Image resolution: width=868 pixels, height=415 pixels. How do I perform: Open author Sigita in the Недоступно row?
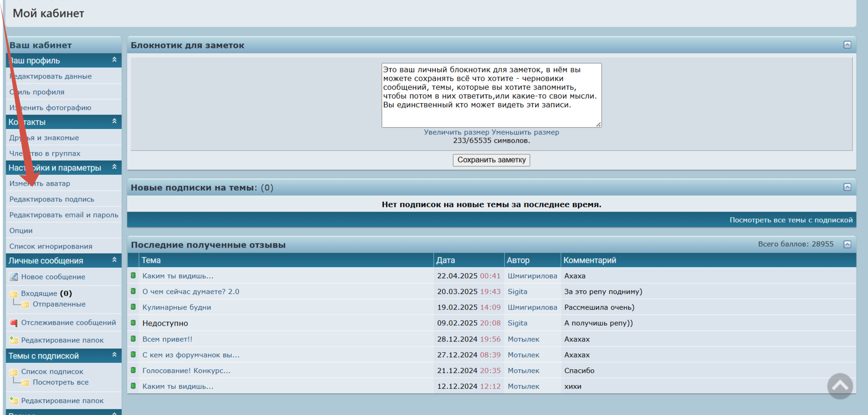click(517, 323)
